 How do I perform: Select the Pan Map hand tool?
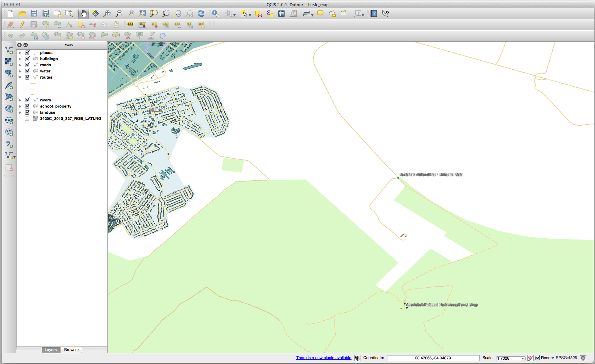tap(84, 14)
